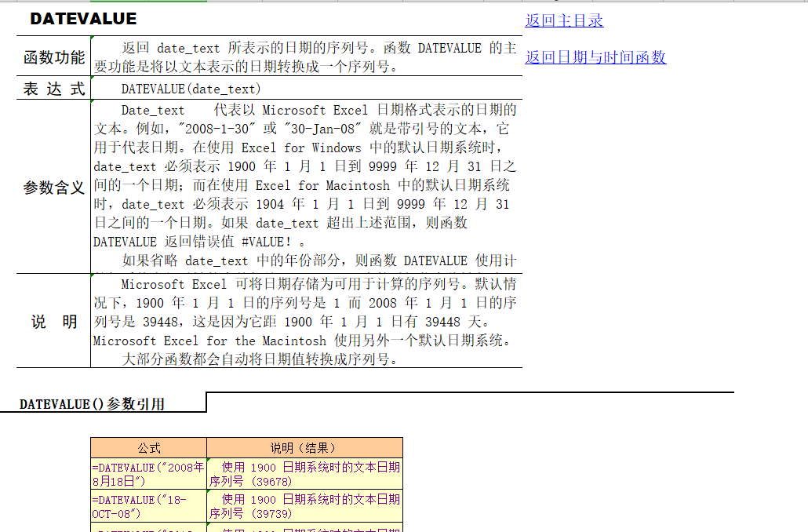Click the 说明 row header cell
The width and height of the screenshot is (808, 532).
click(53, 319)
